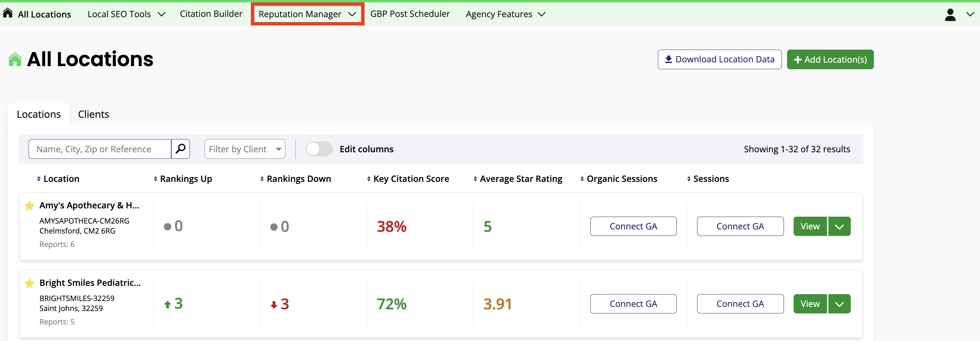Enable the Edit columns toggle
This screenshot has height=341, width=980.
coord(319,149)
